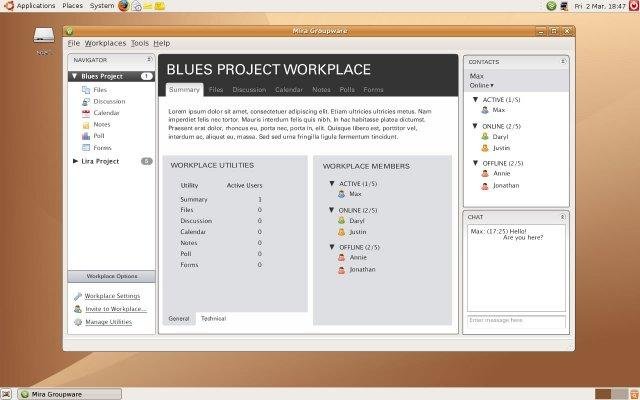Click the Mira Groupware taskbar button
The height and width of the screenshot is (400, 640).
70,394
